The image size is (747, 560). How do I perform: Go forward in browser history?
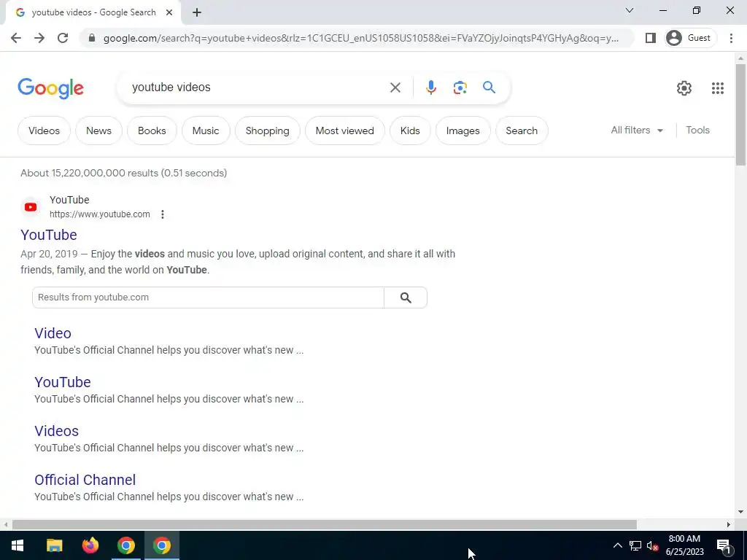39,38
